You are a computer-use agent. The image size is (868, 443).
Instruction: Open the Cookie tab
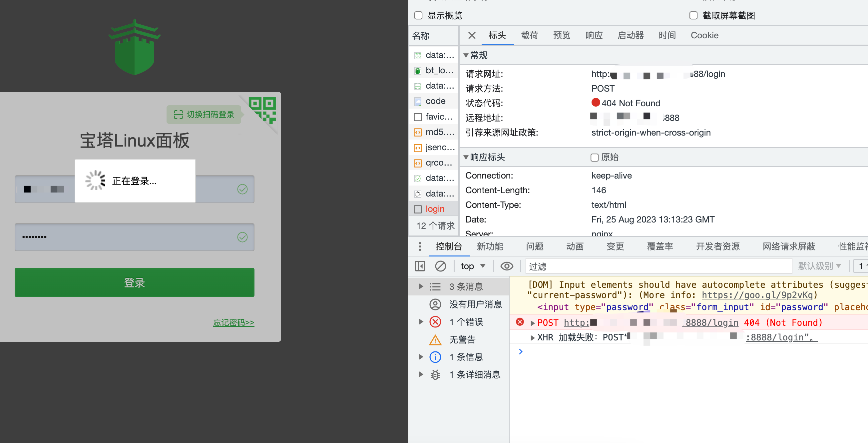(704, 35)
